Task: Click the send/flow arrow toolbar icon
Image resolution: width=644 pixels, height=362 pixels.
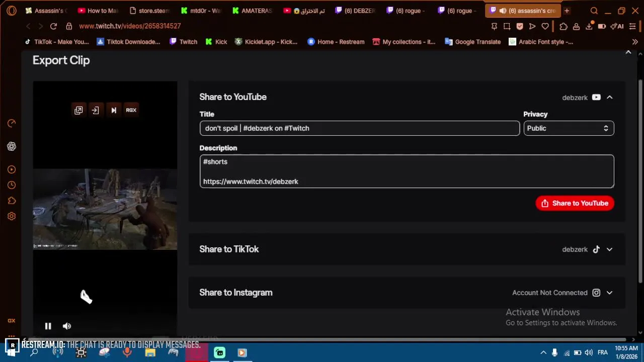Action: pos(532,26)
